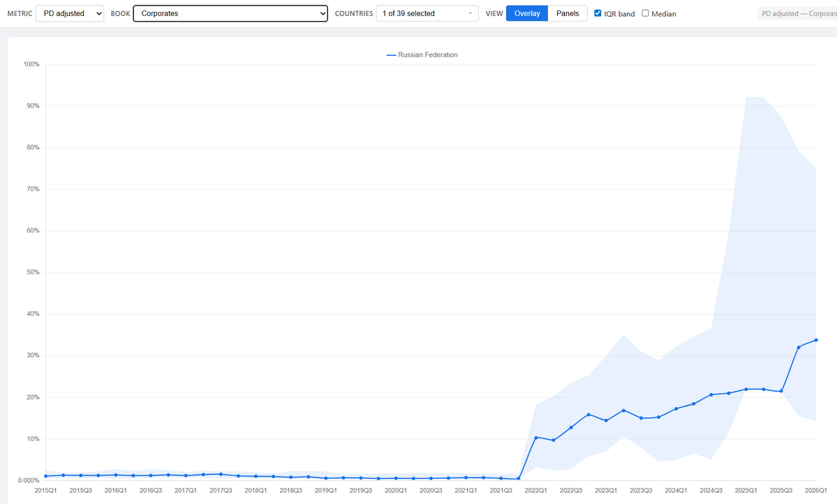The height and width of the screenshot is (504, 837).
Task: Open the COUNTRIES multi-select dropdown
Action: coord(427,13)
